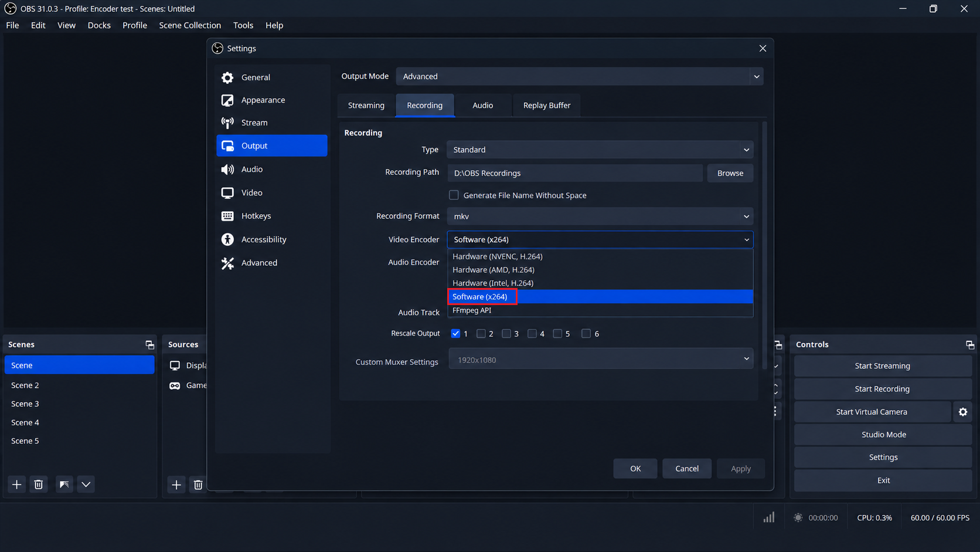980x552 pixels.
Task: Enable audio track 2 checkbox
Action: [x=481, y=333]
